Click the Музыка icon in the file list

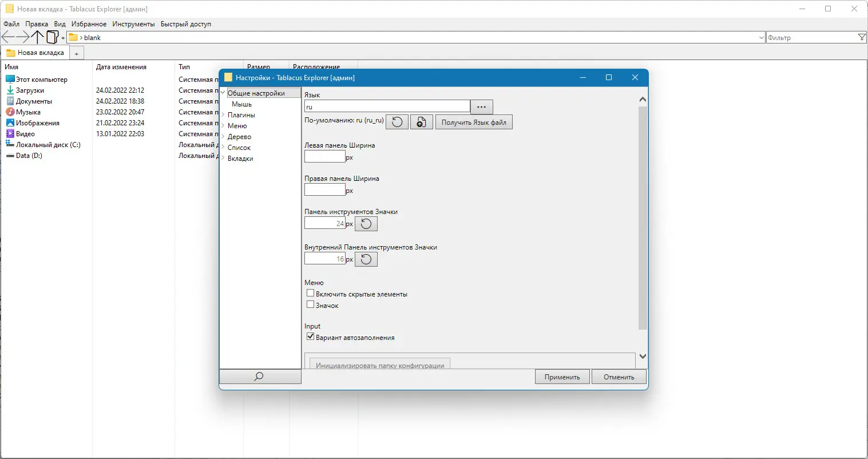[10, 112]
